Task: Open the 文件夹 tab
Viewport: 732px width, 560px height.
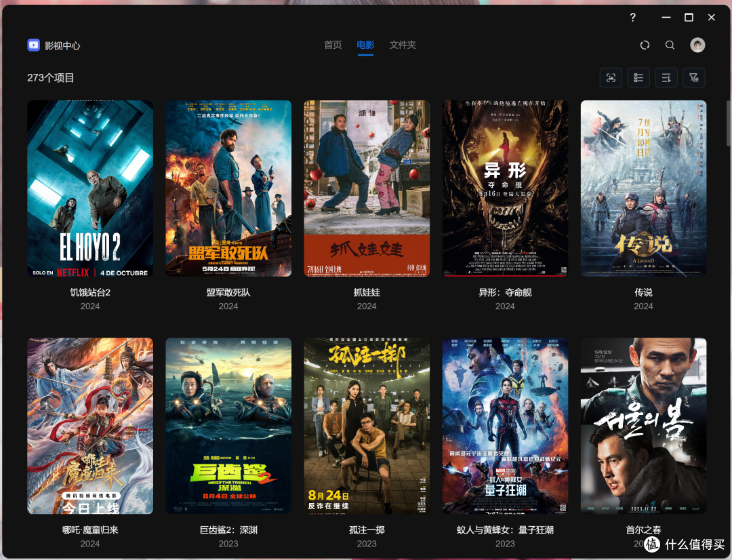Action: (x=403, y=45)
